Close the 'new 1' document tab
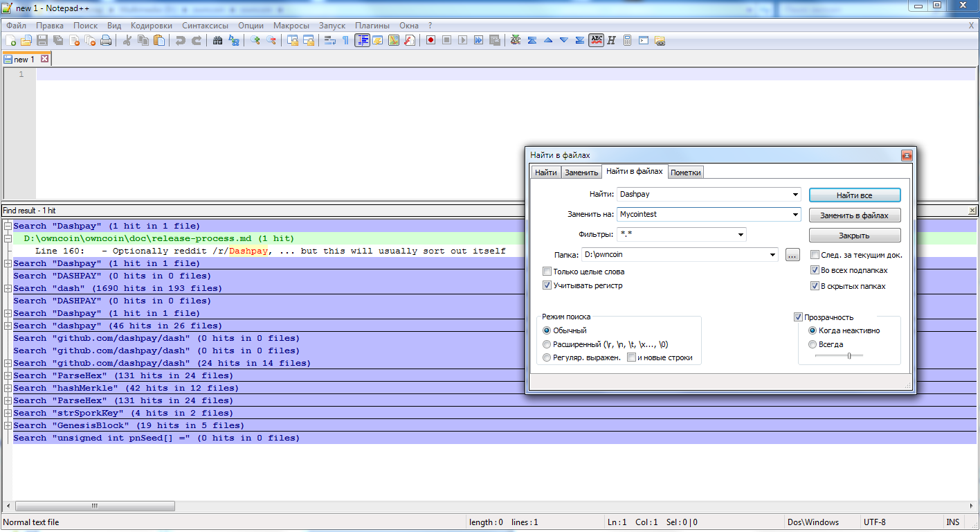The width and height of the screenshot is (980, 532). coord(45,60)
